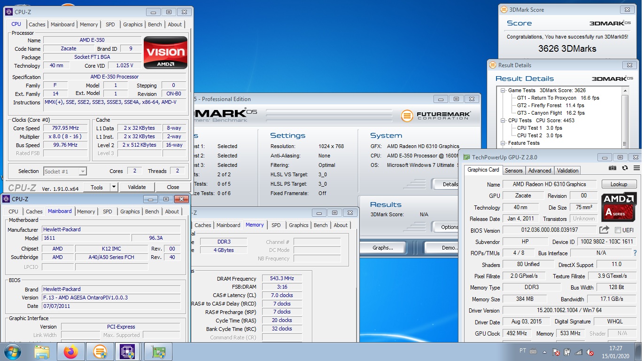Click the keyboard layout tray icon next to PT
The width and height of the screenshot is (644, 361).
pos(533,351)
